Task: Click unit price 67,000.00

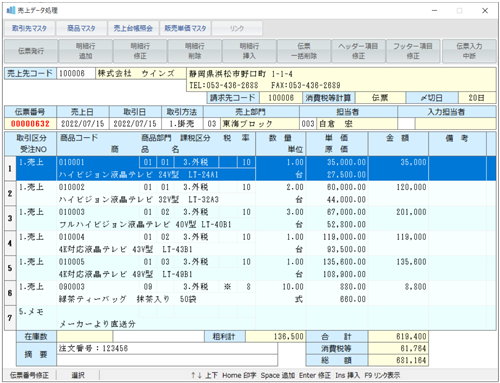Action: [x=346, y=212]
